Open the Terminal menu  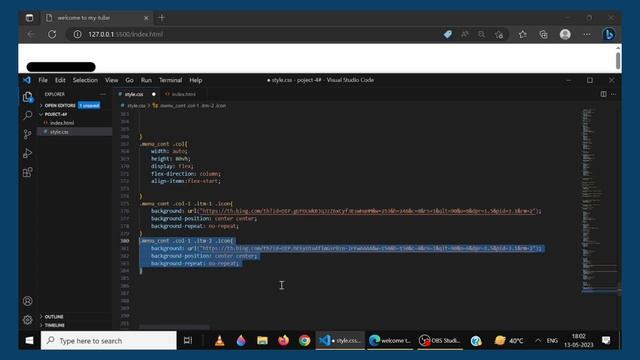point(170,80)
